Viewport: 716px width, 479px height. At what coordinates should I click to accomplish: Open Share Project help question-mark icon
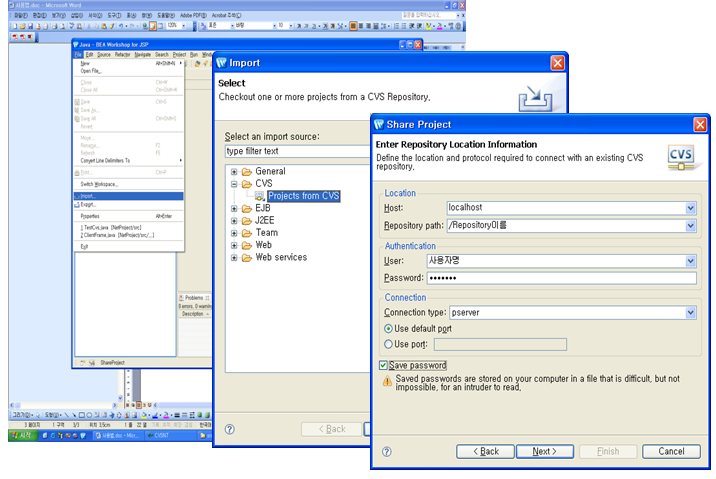[x=386, y=452]
